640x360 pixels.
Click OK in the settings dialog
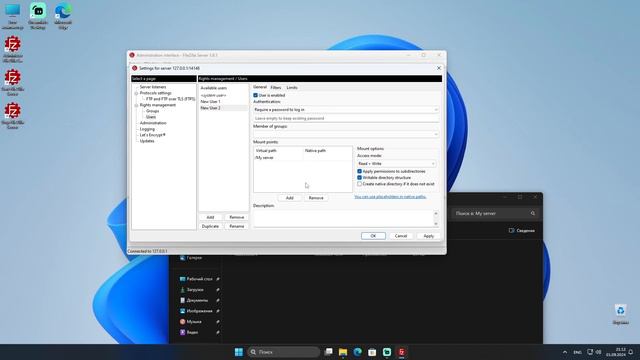click(373, 236)
